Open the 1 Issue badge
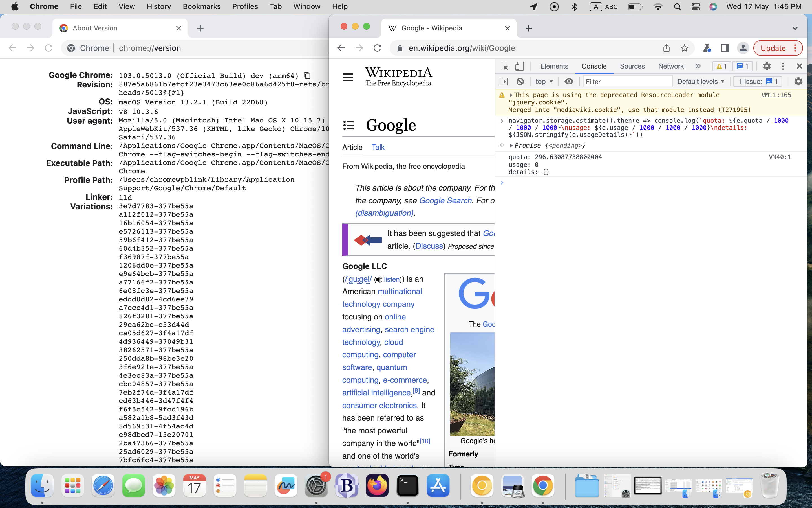The image size is (812, 508). pyautogui.click(x=758, y=81)
